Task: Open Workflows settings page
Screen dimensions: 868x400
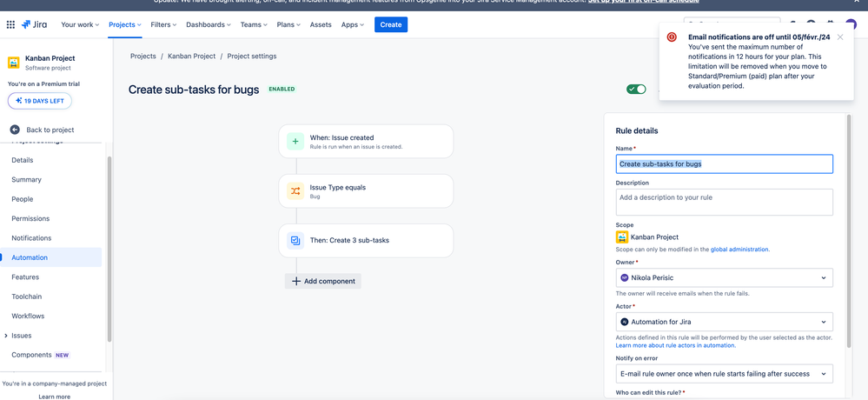Action: [28, 316]
